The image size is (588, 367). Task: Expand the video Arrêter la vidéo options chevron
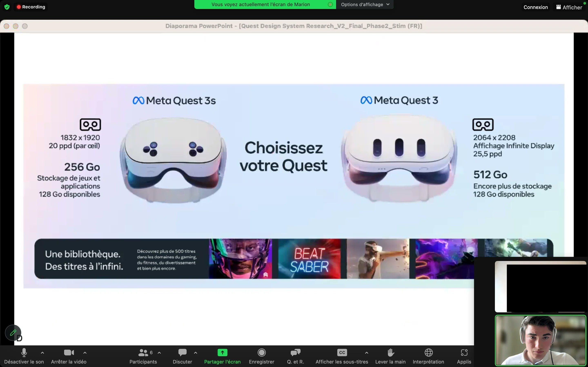point(85,353)
